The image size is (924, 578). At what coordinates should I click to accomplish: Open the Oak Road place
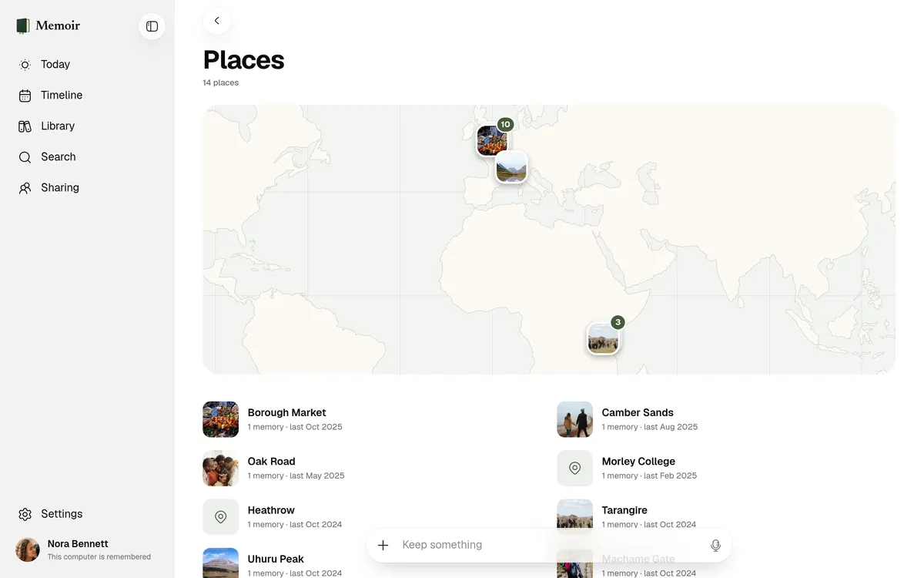click(x=372, y=468)
